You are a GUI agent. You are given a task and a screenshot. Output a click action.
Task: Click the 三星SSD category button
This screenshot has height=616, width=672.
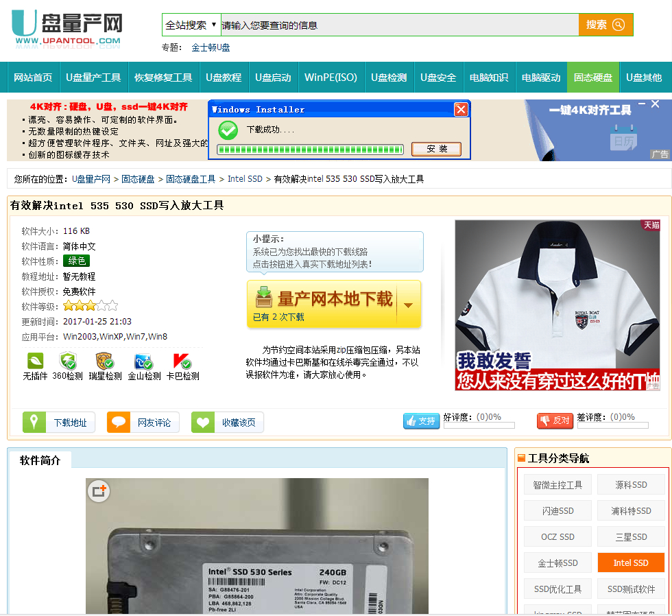[631, 536]
